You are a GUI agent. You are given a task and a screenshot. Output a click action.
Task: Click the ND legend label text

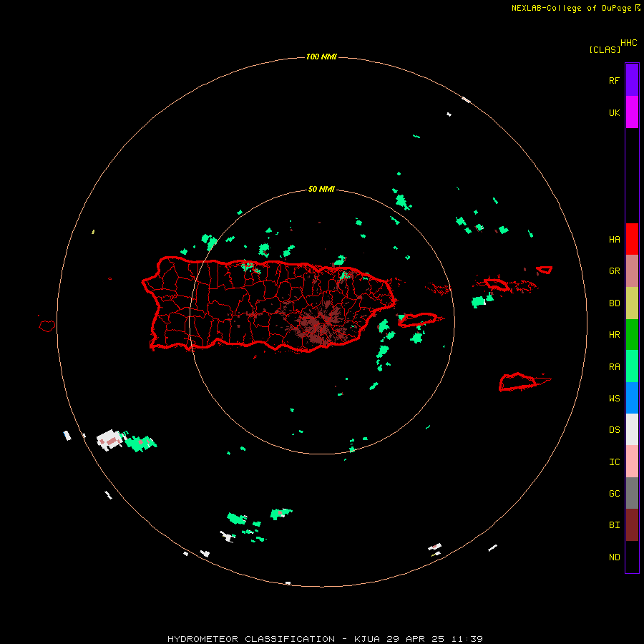point(614,557)
